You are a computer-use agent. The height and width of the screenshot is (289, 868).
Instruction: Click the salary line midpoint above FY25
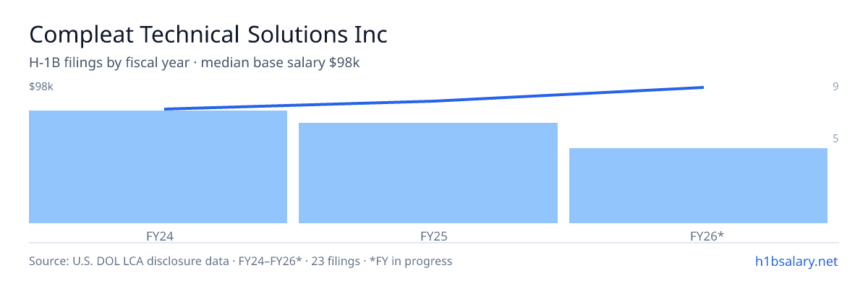434,101
